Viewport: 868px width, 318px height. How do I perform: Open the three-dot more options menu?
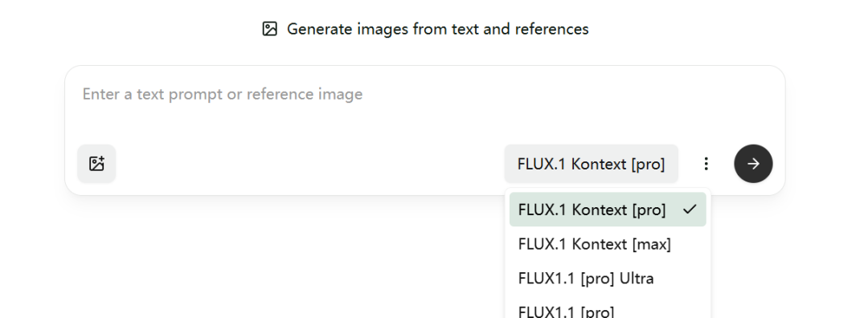[x=706, y=164]
